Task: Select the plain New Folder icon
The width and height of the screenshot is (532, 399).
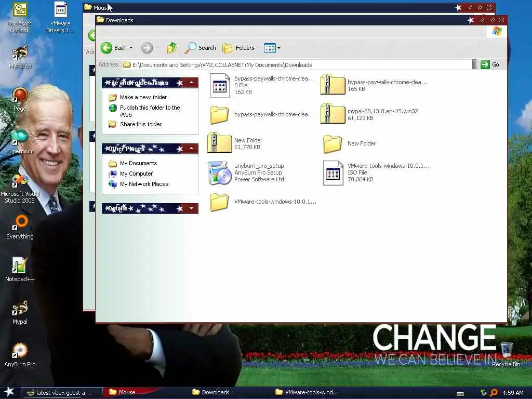Action: point(332,144)
